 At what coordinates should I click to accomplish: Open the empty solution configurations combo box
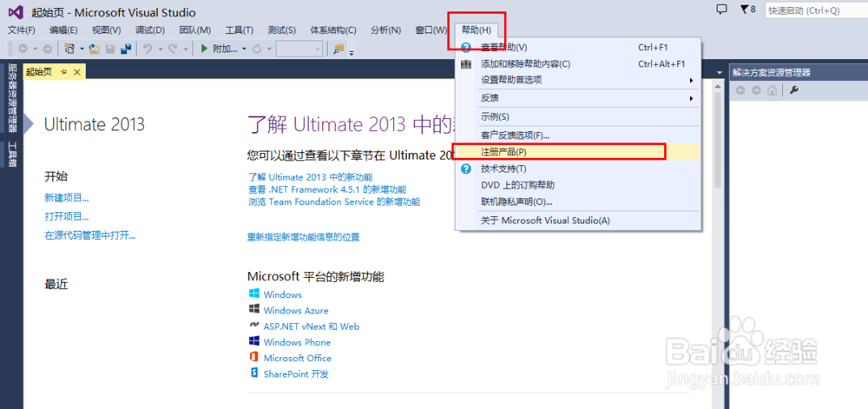pos(299,49)
